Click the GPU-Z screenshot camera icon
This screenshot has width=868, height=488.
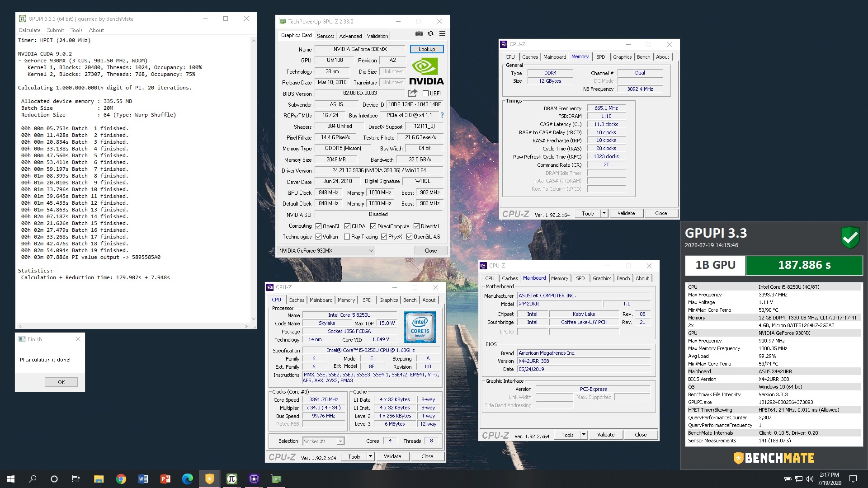pos(419,33)
